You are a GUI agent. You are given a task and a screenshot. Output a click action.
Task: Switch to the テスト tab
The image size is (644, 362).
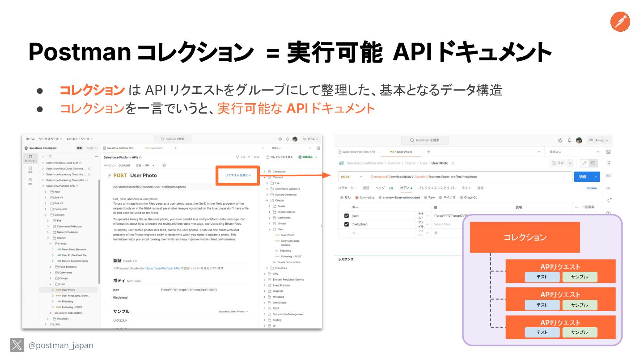(466, 188)
